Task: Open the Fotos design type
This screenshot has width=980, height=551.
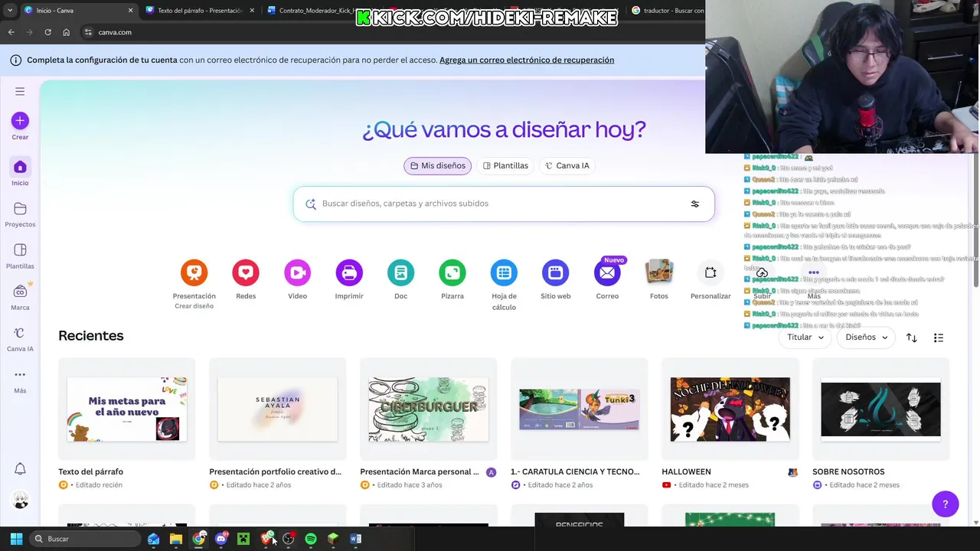Action: pyautogui.click(x=659, y=272)
